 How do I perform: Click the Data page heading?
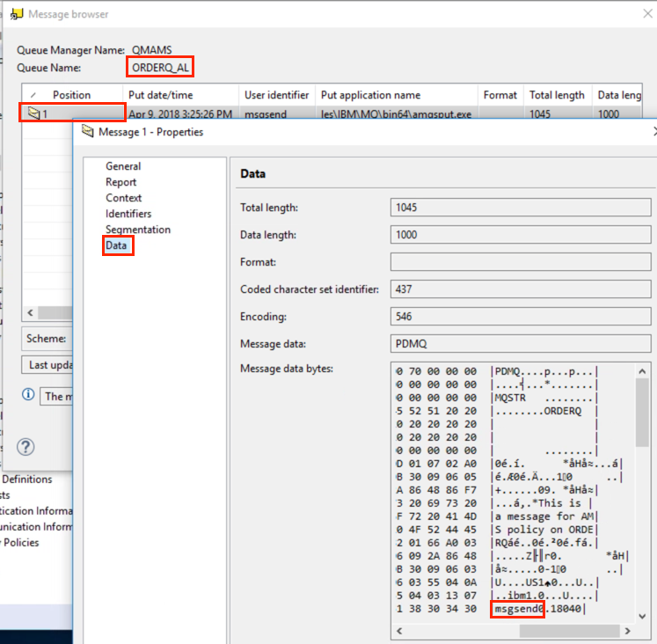(x=252, y=173)
